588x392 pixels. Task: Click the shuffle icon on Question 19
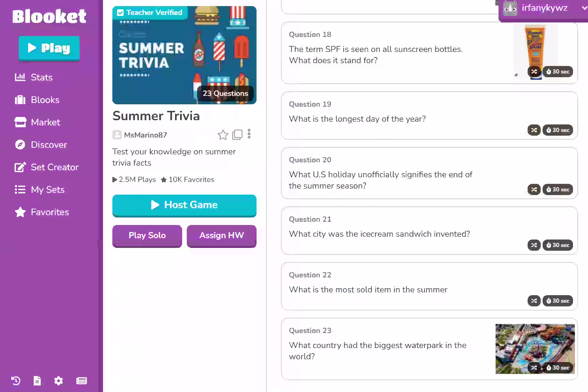(x=534, y=130)
